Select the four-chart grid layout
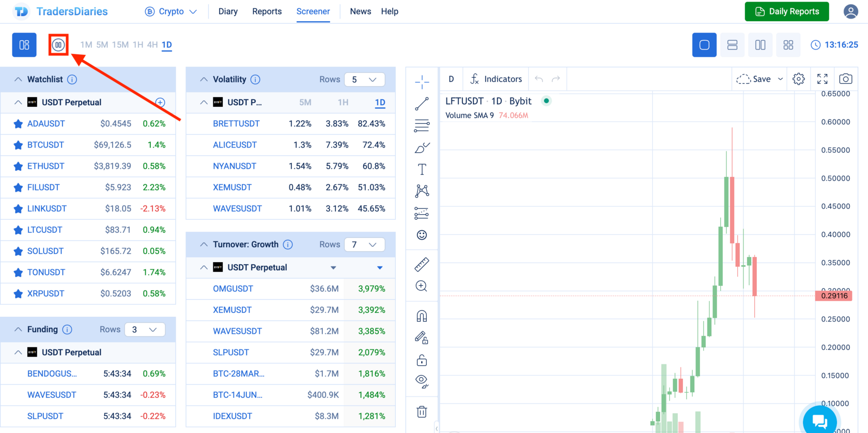 pyautogui.click(x=788, y=45)
